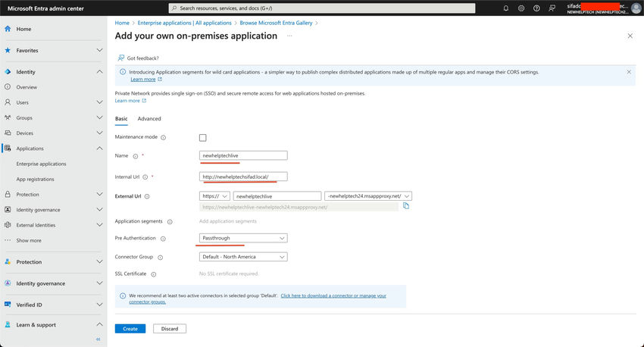Open portal settings gear

521,8
